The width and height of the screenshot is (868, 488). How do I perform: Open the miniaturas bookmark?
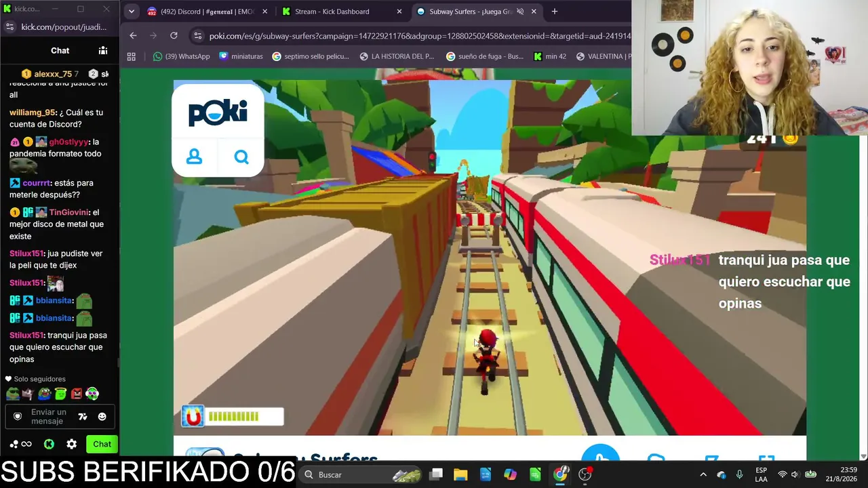241,56
